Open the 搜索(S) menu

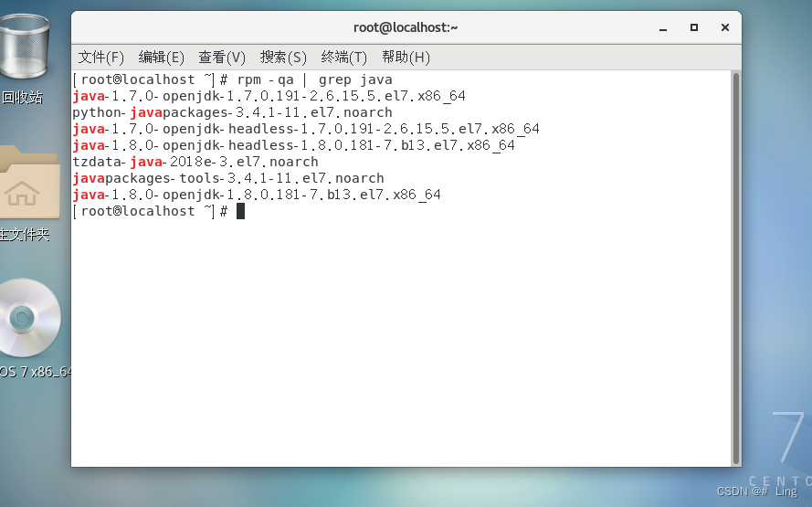pos(283,57)
